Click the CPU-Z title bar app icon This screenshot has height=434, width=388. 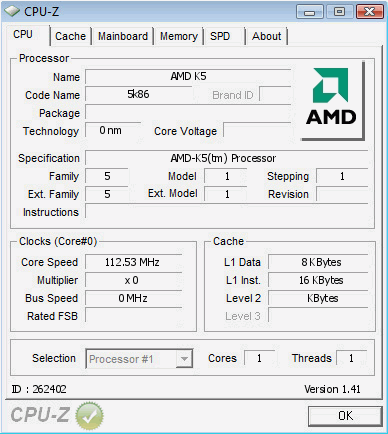pos(12,11)
